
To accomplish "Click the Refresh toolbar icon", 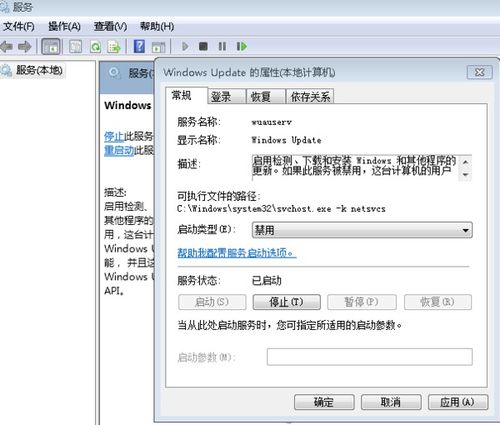I will (96, 47).
